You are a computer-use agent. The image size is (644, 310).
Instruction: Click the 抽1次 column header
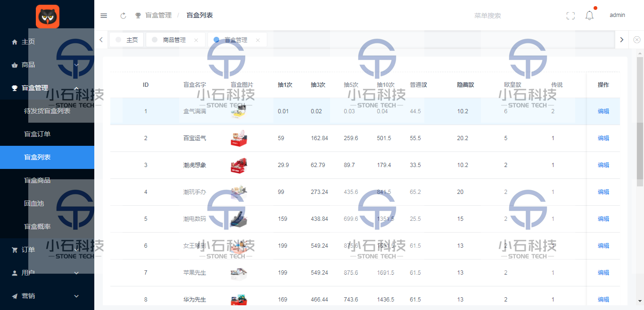pyautogui.click(x=285, y=85)
